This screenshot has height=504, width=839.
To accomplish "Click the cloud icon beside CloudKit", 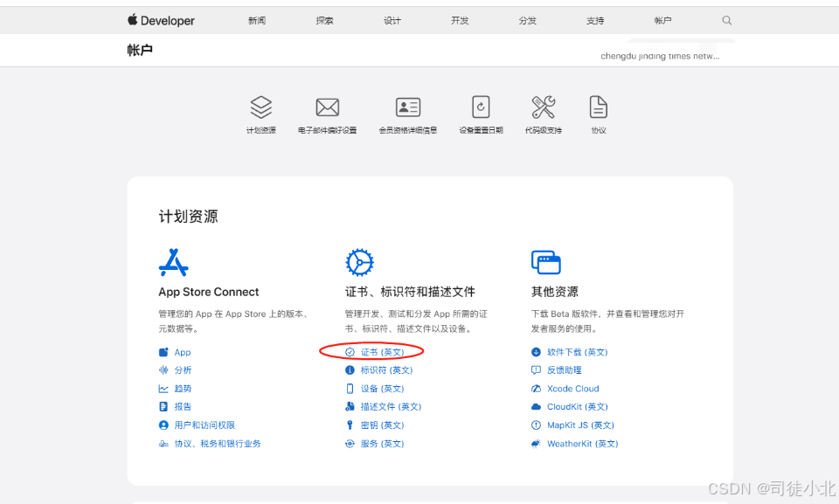I will tap(536, 407).
